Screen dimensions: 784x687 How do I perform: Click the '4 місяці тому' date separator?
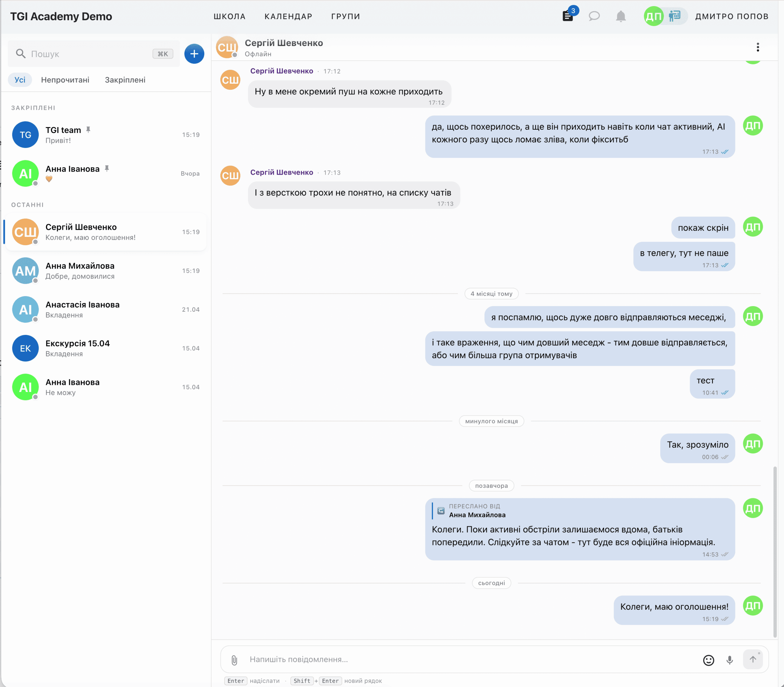pos(492,294)
